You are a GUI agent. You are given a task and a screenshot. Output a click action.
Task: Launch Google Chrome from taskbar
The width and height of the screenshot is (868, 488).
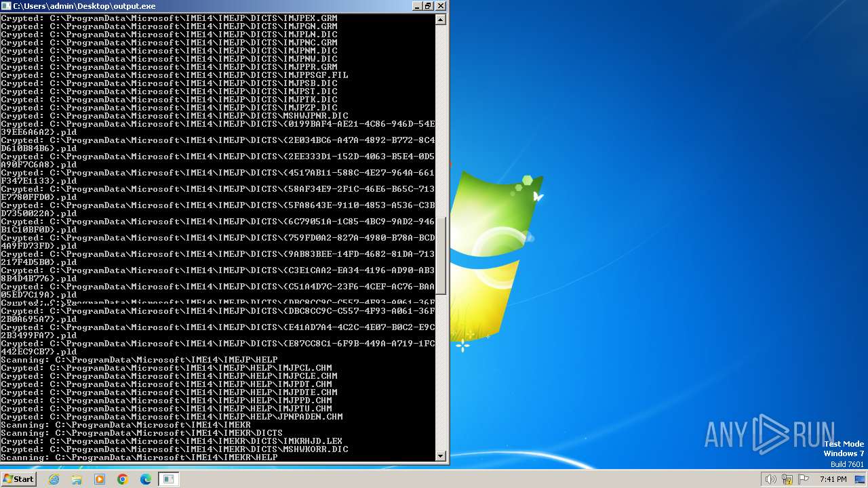(123, 479)
